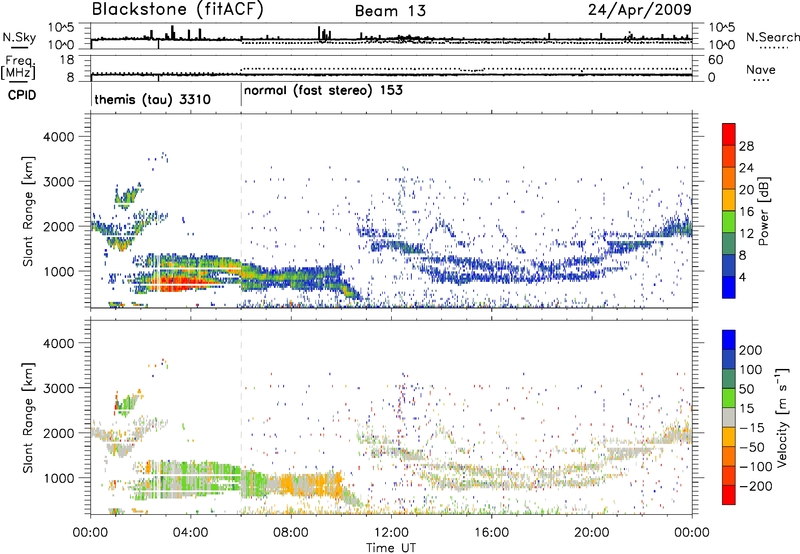Click the CPID label
Viewport: 800px width, 554px height.
[x=22, y=95]
